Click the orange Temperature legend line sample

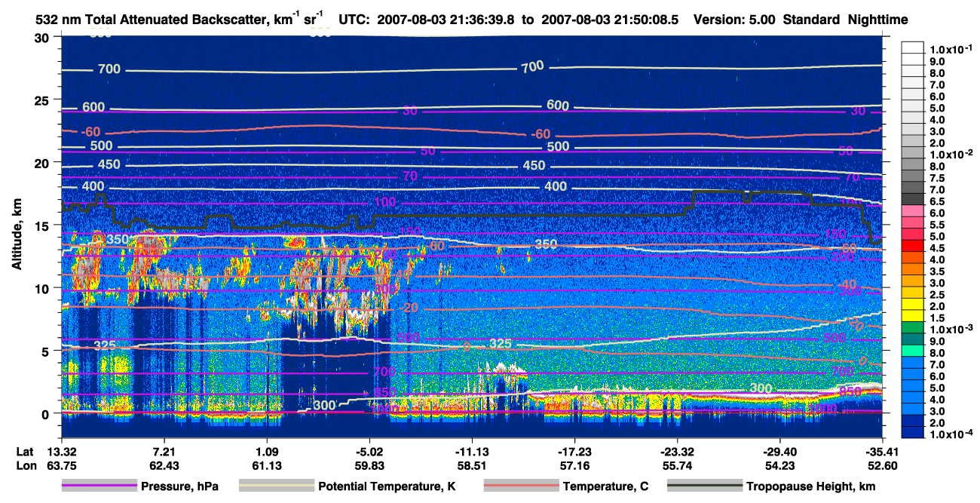point(521,486)
